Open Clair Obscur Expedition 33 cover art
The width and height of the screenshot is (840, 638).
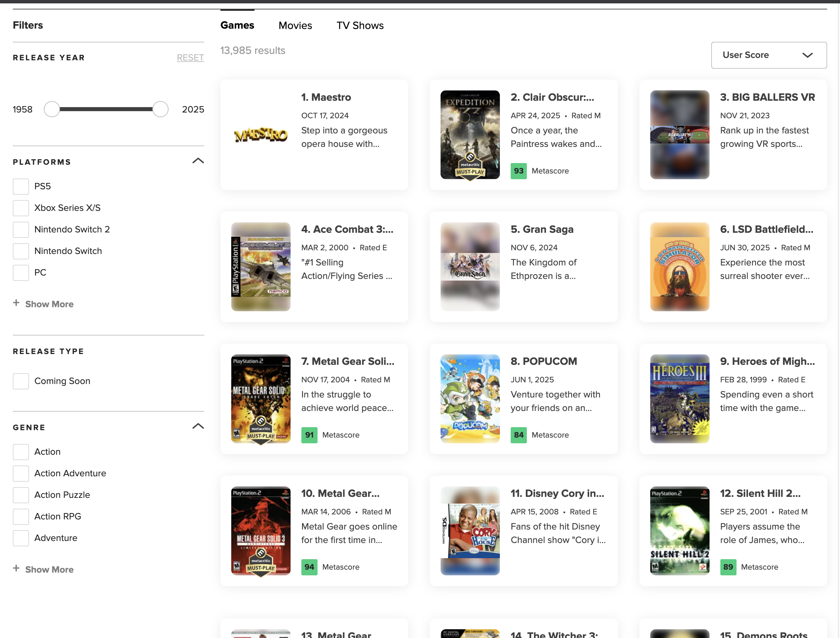[x=470, y=135]
